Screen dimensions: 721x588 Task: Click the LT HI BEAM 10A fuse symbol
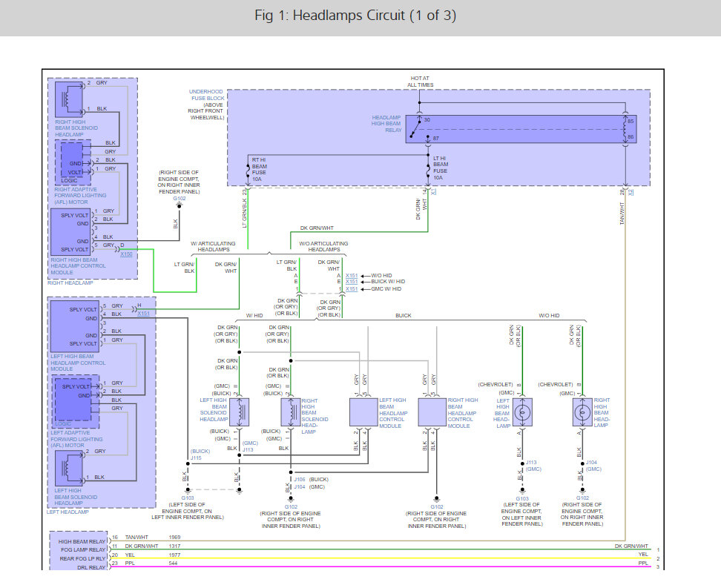coord(428,170)
